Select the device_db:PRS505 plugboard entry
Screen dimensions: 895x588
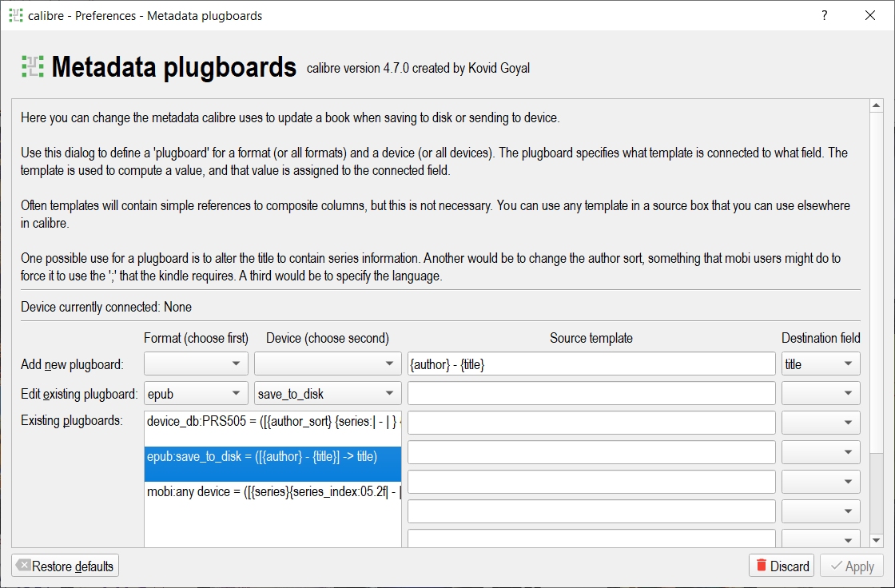pos(272,428)
